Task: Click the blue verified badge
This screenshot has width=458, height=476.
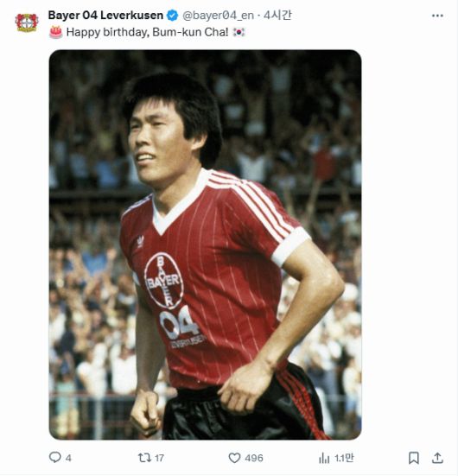Action: (x=173, y=16)
